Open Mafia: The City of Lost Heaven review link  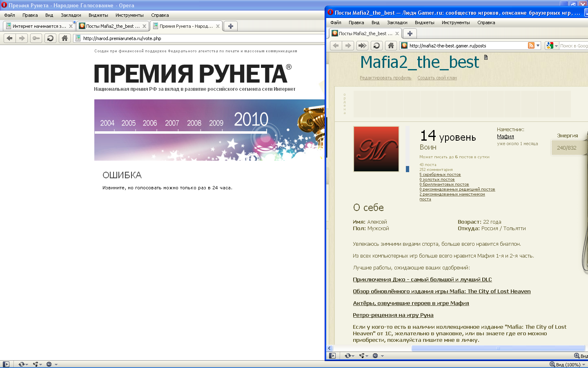click(442, 292)
